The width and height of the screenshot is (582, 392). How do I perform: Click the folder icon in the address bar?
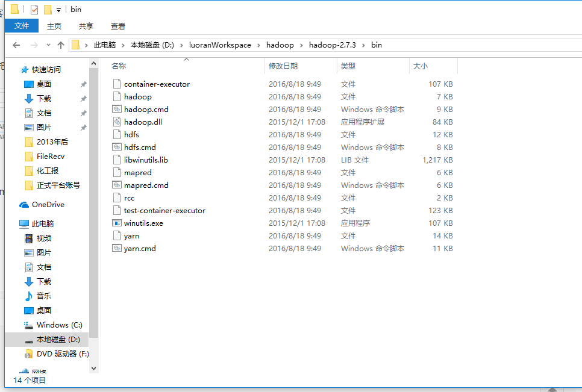coord(75,45)
